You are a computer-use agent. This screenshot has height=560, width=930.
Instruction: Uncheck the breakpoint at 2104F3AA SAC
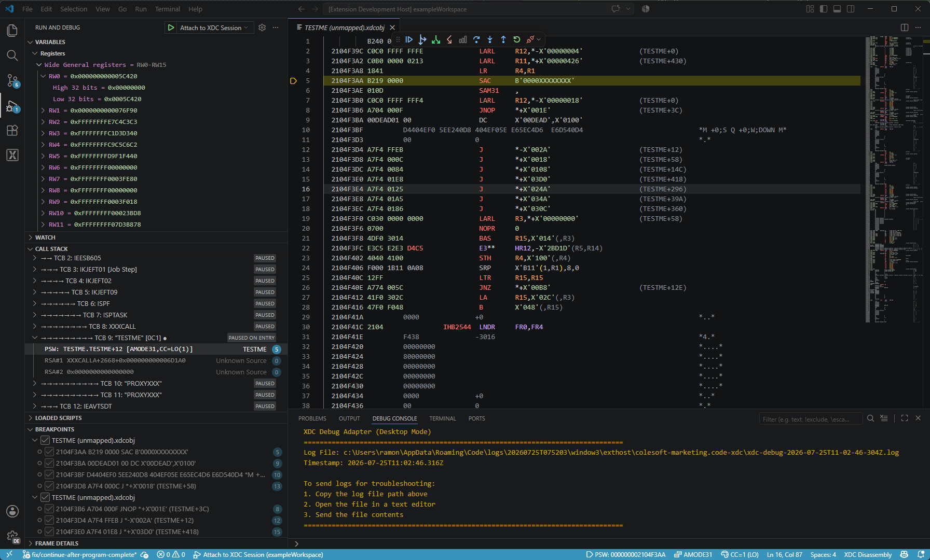49,452
